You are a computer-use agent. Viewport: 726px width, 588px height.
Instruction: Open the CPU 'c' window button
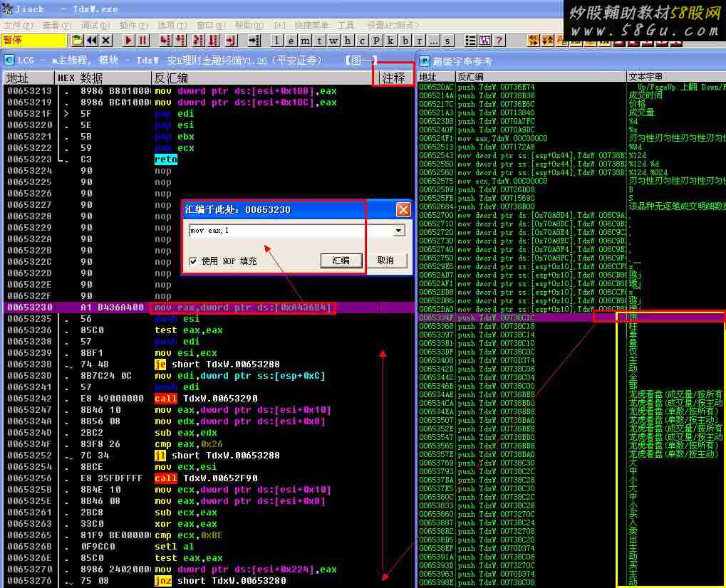[x=363, y=41]
